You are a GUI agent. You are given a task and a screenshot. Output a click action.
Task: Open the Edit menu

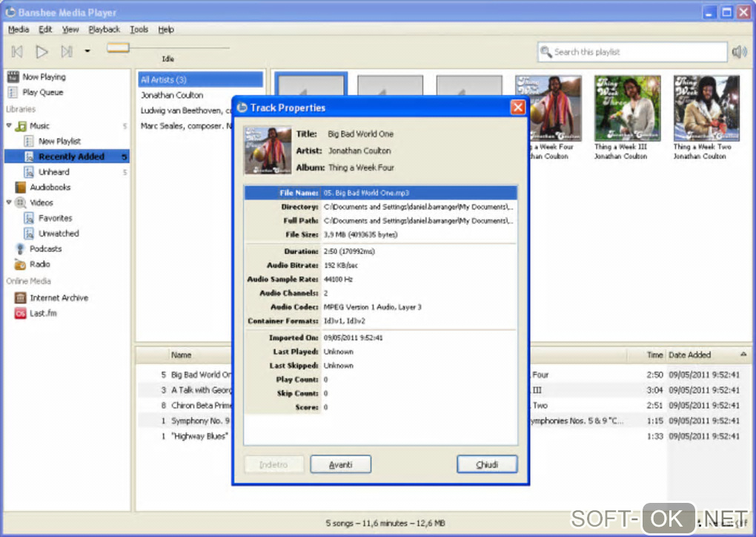(x=45, y=30)
